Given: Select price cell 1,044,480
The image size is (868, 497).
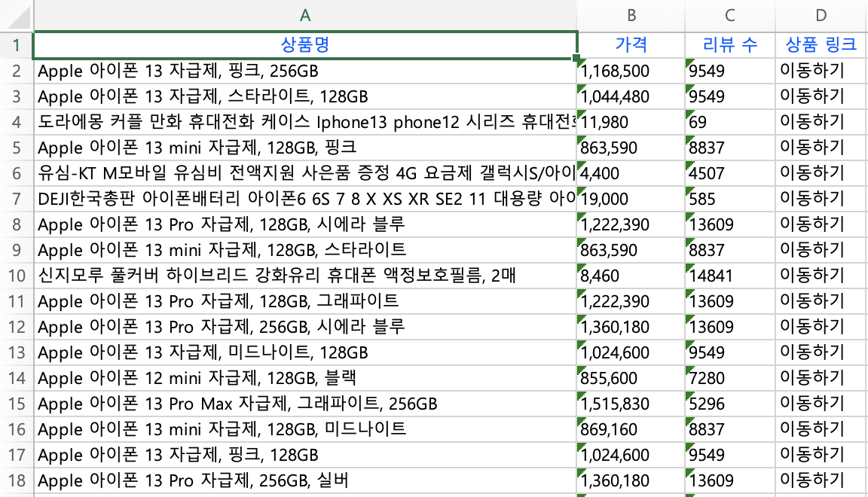Looking at the screenshot, I should [x=631, y=96].
